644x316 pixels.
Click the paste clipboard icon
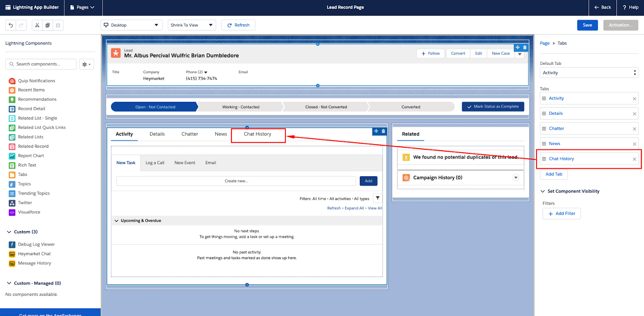[x=58, y=25]
